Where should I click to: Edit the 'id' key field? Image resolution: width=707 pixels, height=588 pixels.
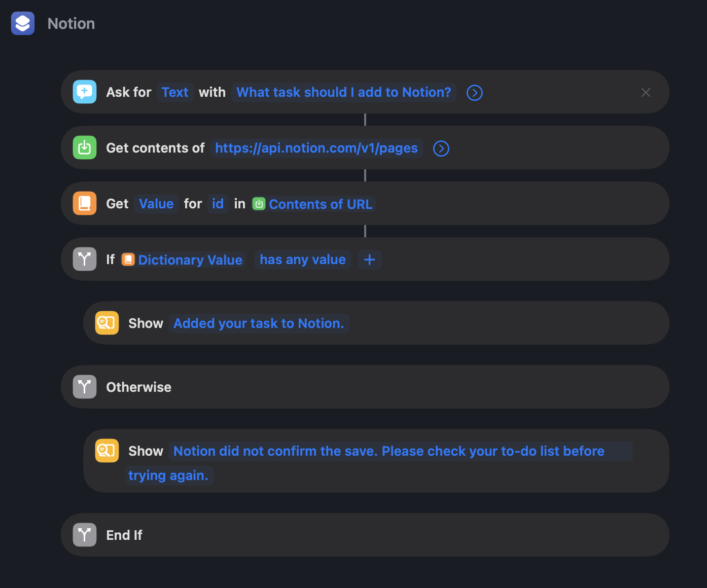click(218, 204)
